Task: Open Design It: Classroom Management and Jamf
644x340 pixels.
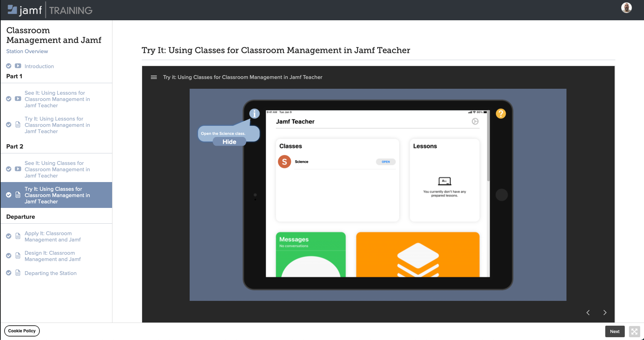Action: (x=52, y=256)
